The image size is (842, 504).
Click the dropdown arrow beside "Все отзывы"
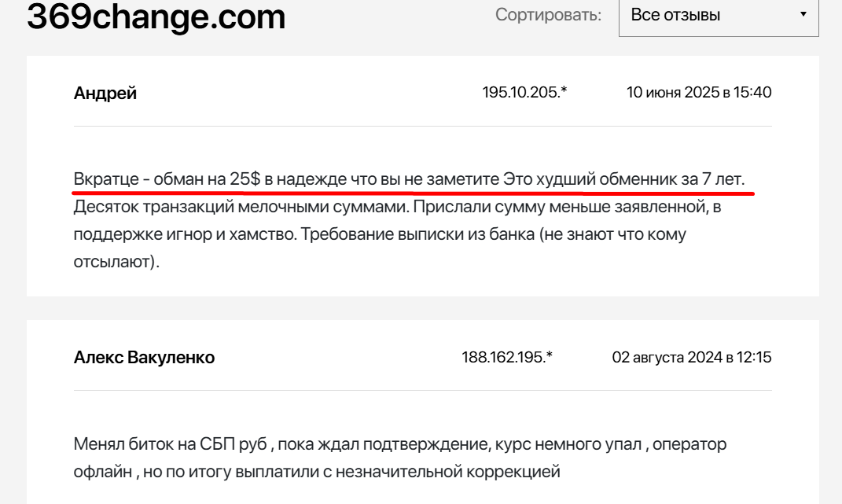(x=803, y=15)
